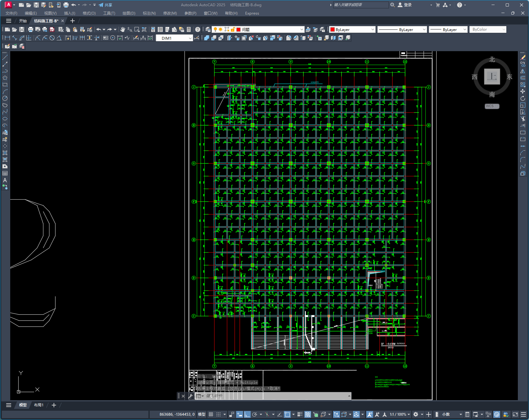Open the Help question mark icon
529x420 pixels.
198,29
